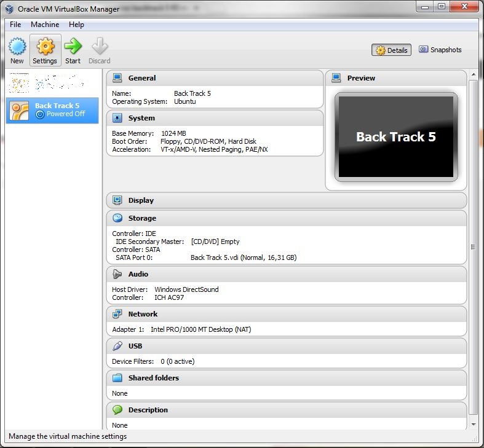The image size is (484, 448).
Task: Click the Back Track 5 preview screen
Action: click(x=396, y=137)
